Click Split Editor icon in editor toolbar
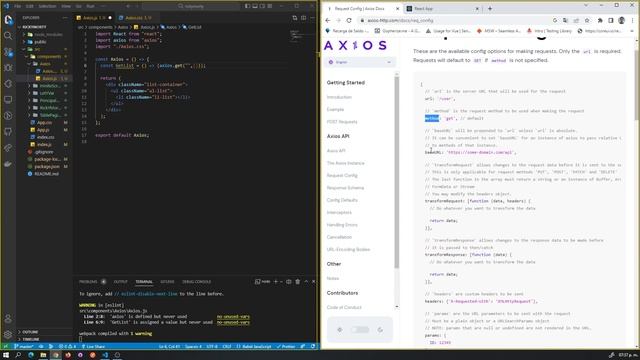The height and width of the screenshot is (360, 640). [x=303, y=18]
